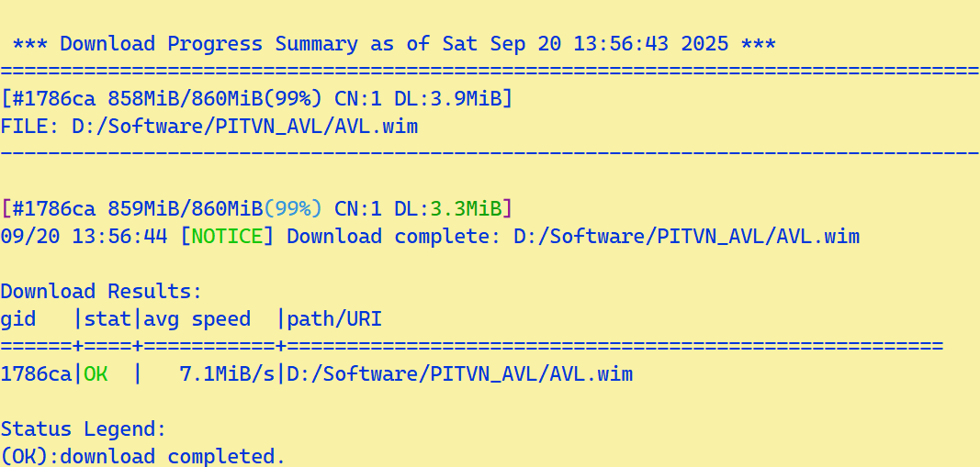Click the '(OK):download completed.' legend line

[x=143, y=456]
